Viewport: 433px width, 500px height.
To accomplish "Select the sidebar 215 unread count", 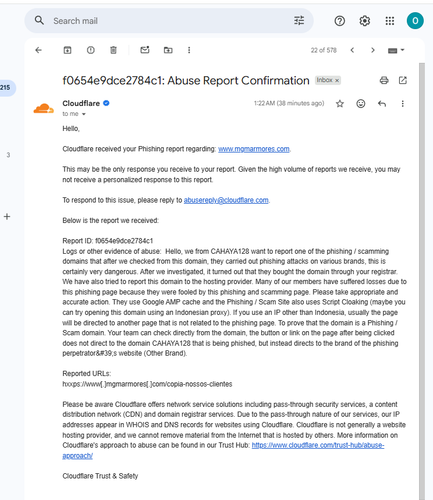I will point(5,88).
